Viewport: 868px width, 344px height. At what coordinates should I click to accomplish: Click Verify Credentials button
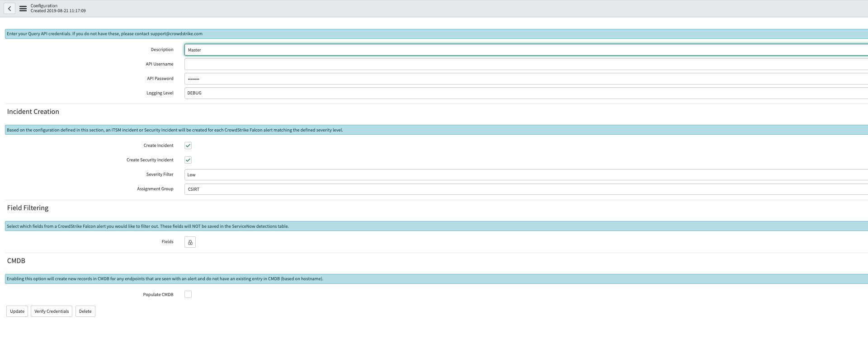(52, 311)
